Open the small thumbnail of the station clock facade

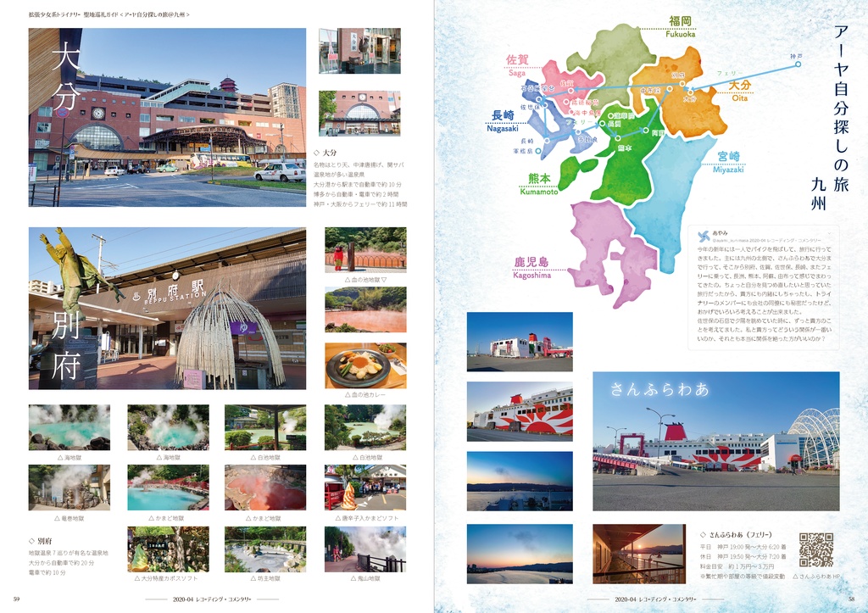[359, 113]
